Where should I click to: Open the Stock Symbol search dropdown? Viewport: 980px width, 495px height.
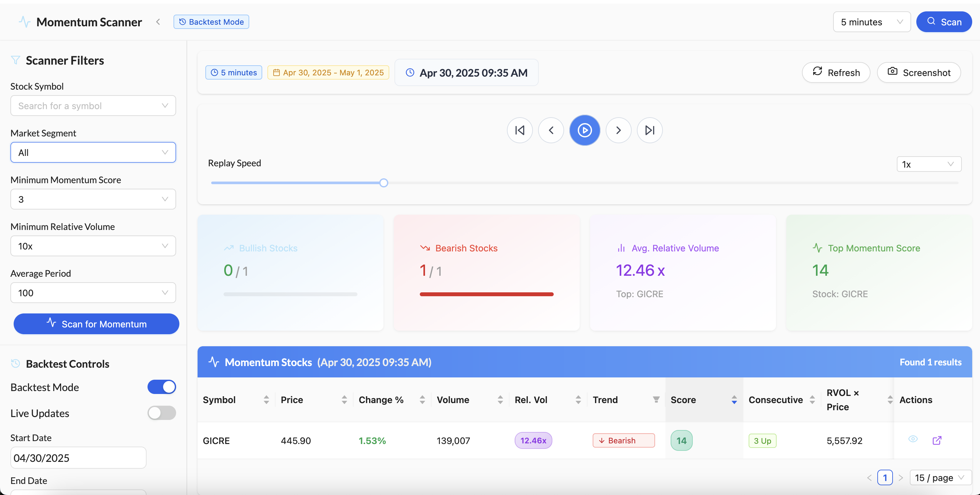tap(93, 106)
